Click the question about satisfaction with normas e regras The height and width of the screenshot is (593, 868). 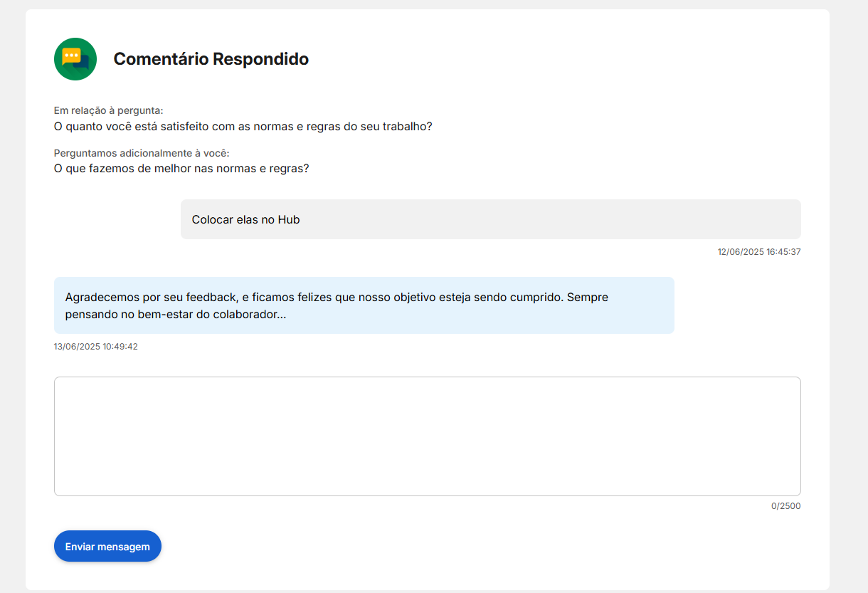pyautogui.click(x=243, y=127)
